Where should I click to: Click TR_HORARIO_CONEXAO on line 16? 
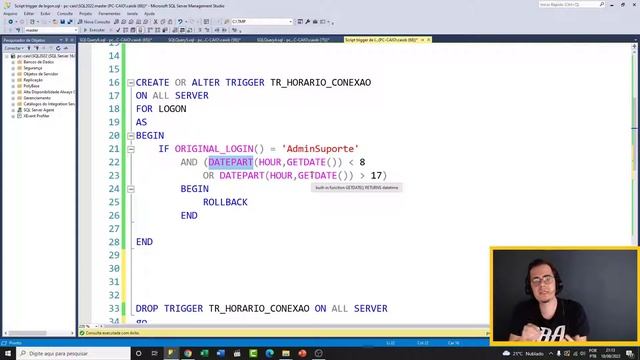coord(320,82)
